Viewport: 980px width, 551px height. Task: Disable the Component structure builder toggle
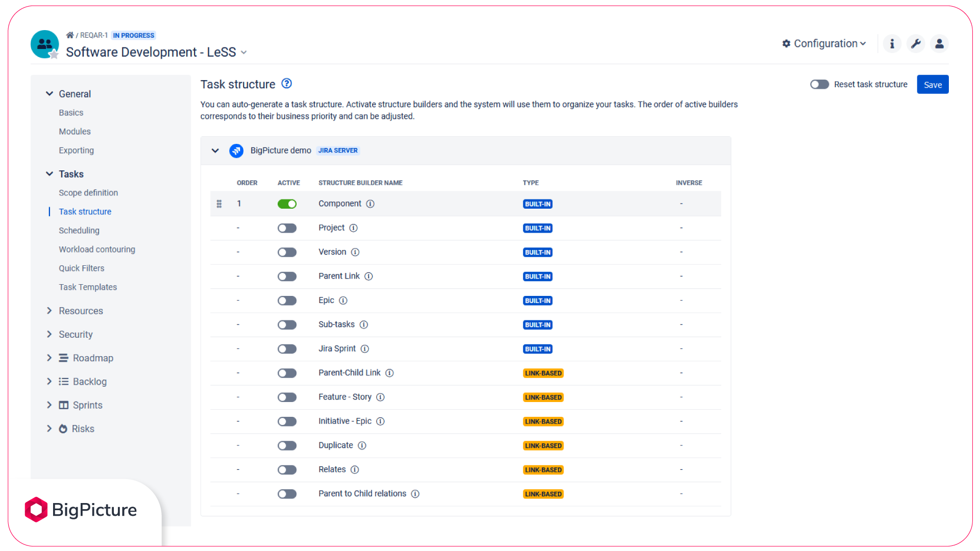(x=287, y=204)
